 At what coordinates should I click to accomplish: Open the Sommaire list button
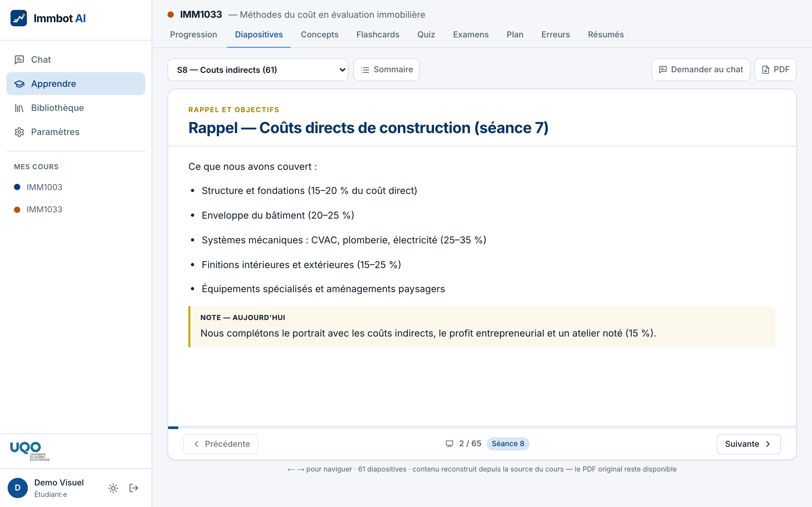click(386, 70)
